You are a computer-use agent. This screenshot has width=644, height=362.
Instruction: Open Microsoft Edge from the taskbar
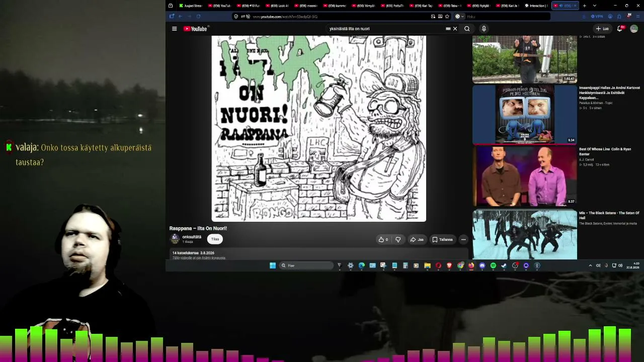pos(361,265)
